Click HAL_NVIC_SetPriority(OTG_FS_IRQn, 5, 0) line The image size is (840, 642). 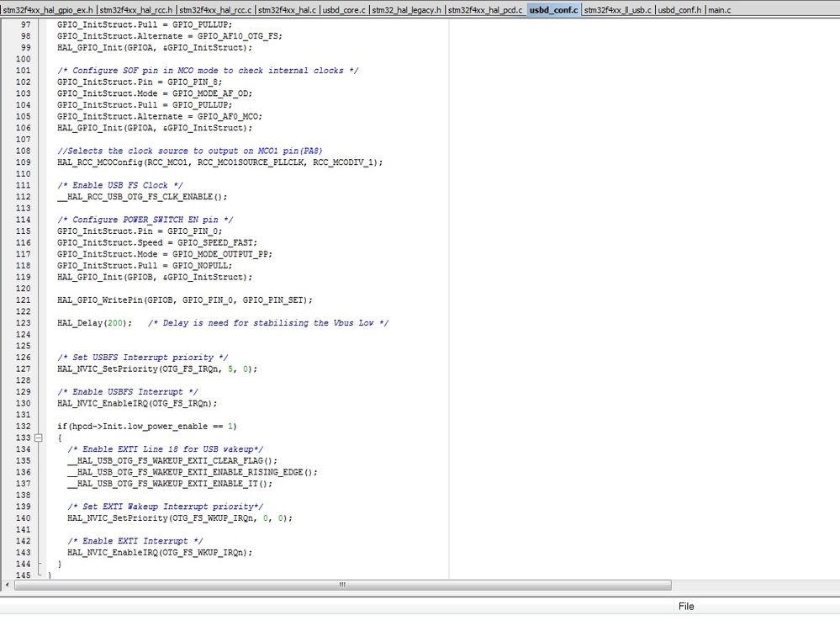pyautogui.click(x=157, y=369)
